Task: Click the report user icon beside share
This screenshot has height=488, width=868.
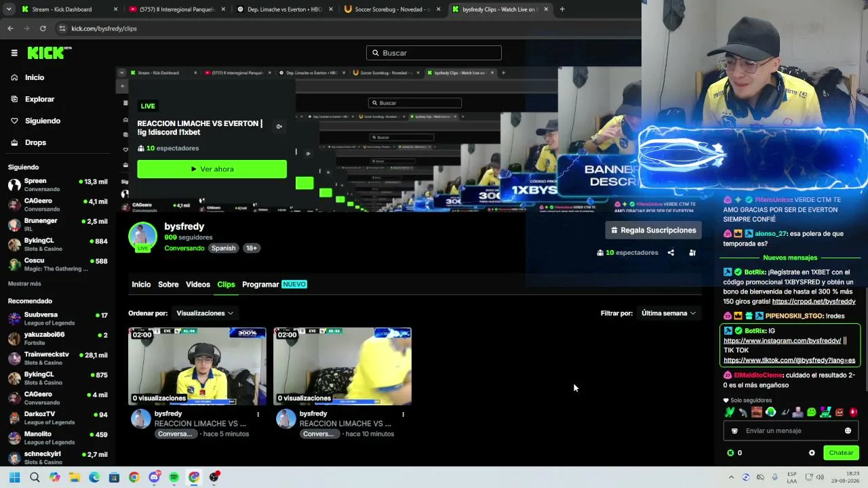Action: pos(692,253)
